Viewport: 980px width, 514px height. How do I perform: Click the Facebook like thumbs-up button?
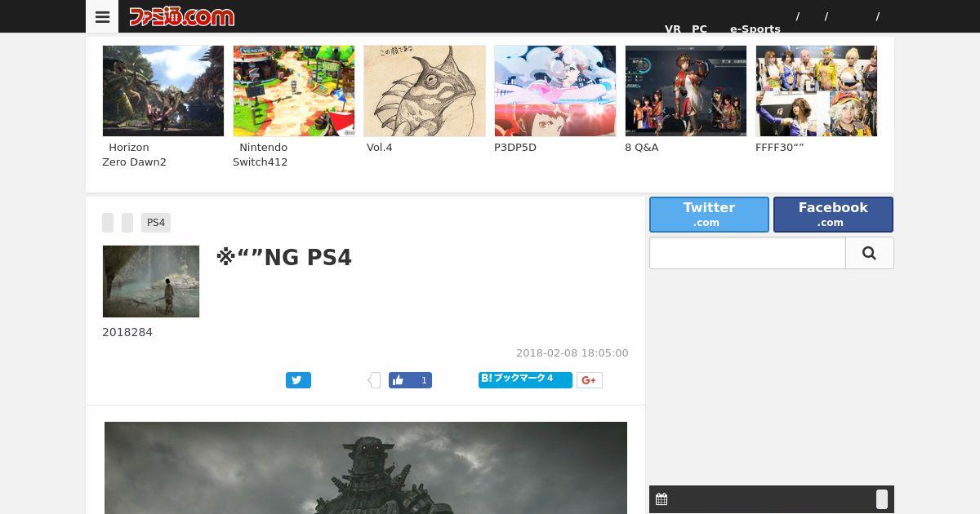pos(410,380)
